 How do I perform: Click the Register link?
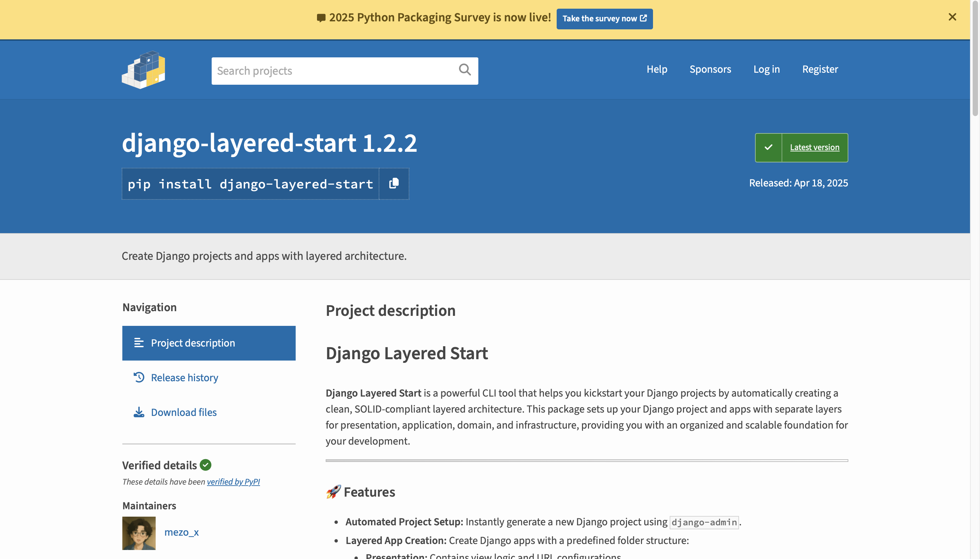pyautogui.click(x=820, y=69)
